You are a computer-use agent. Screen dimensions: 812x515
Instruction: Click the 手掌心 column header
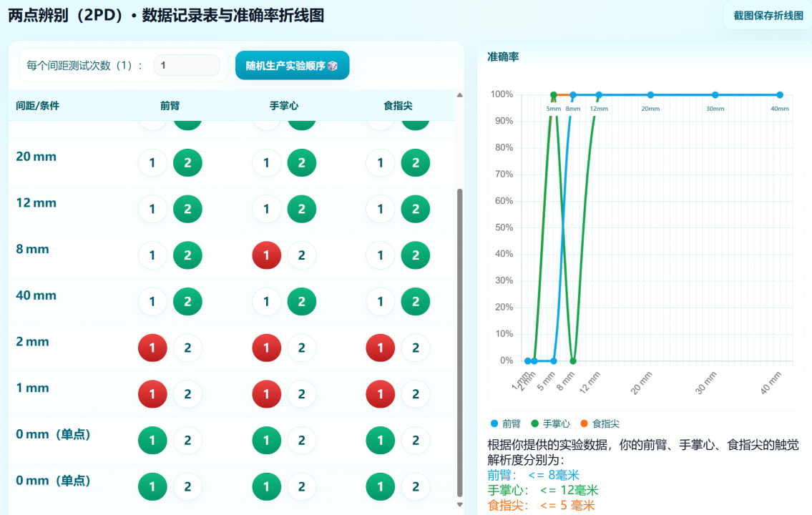point(283,106)
